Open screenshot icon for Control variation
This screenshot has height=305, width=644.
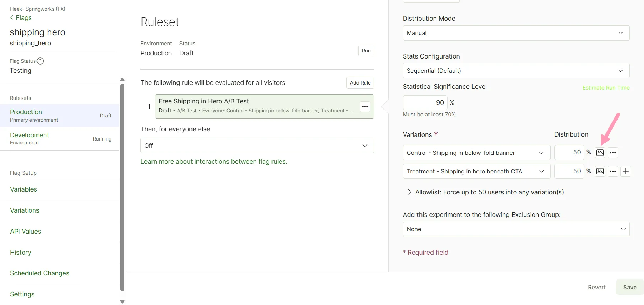click(600, 153)
